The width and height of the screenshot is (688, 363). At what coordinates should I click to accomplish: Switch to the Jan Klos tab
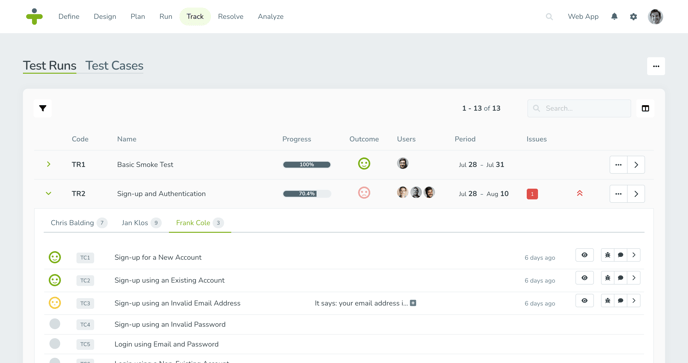coord(141,223)
